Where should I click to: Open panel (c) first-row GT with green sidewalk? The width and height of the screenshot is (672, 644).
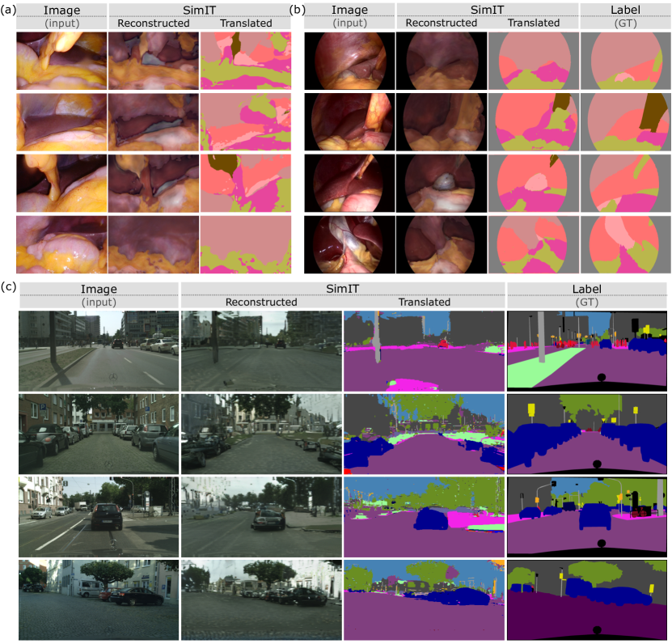pyautogui.click(x=587, y=351)
